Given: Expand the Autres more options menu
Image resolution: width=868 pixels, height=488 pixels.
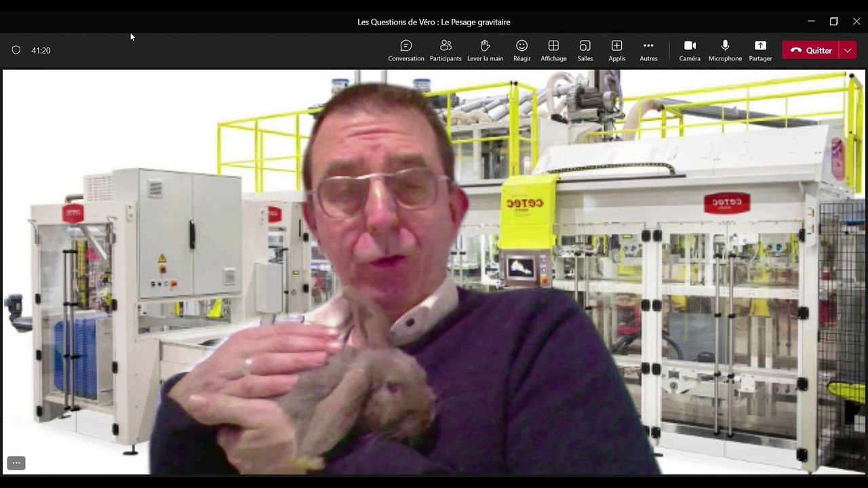Looking at the screenshot, I should pyautogui.click(x=648, y=50).
